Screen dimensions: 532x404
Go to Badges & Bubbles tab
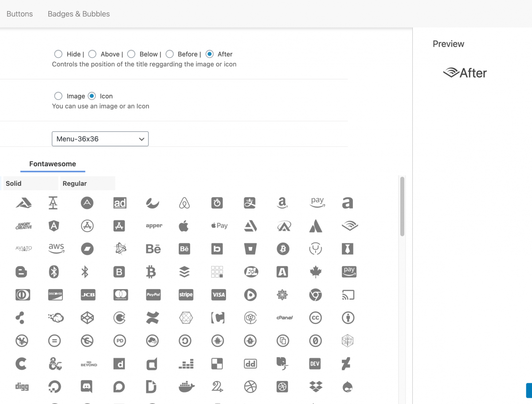[x=79, y=14]
